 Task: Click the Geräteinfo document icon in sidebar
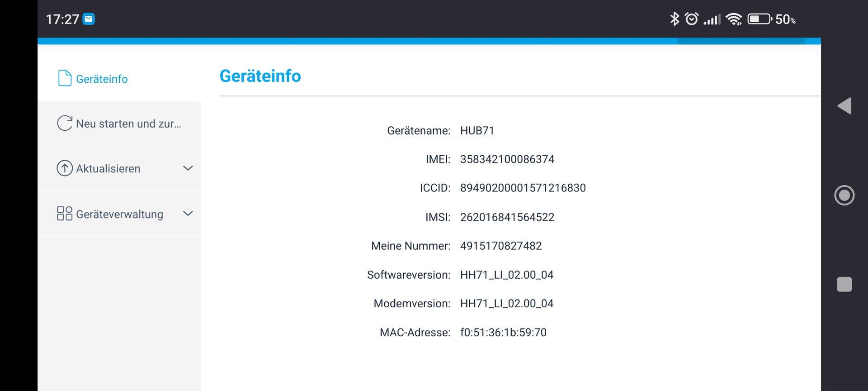point(65,78)
